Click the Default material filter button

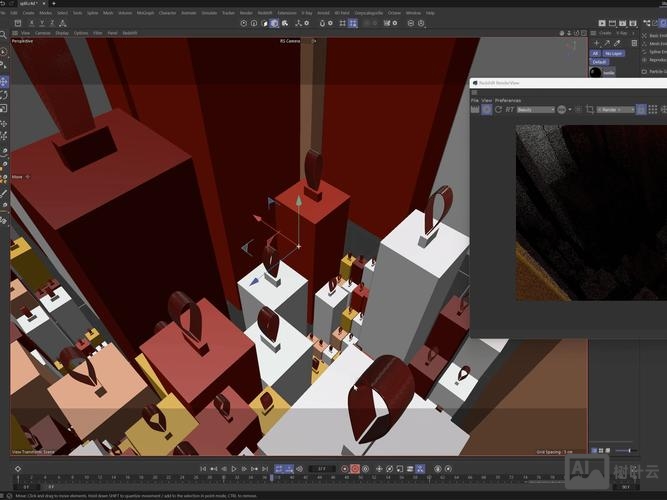600,61
